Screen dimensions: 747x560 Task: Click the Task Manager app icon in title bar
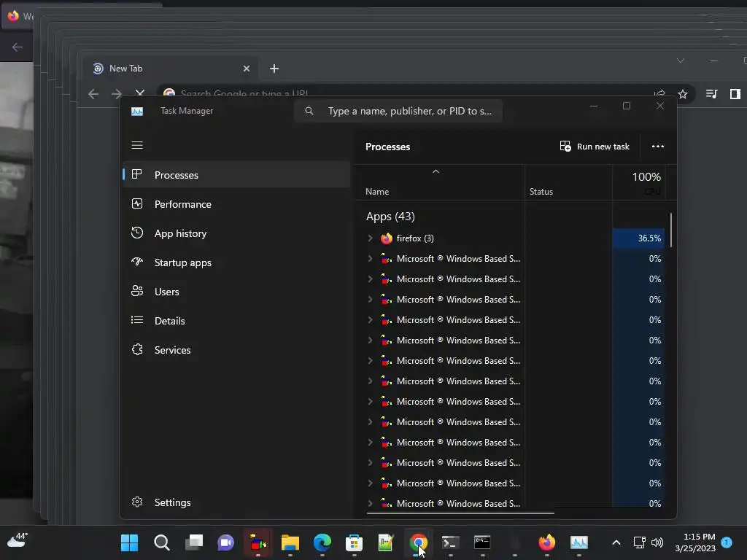point(137,111)
